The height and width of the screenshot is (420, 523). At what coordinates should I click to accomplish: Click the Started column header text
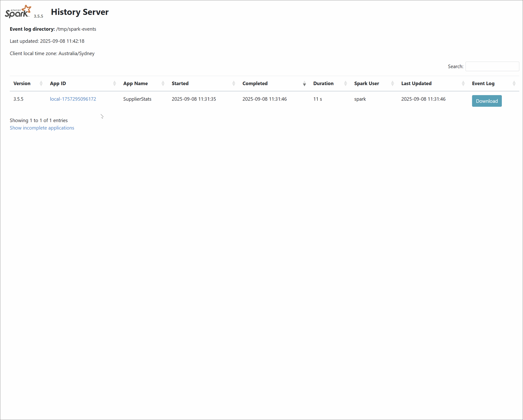(180, 83)
